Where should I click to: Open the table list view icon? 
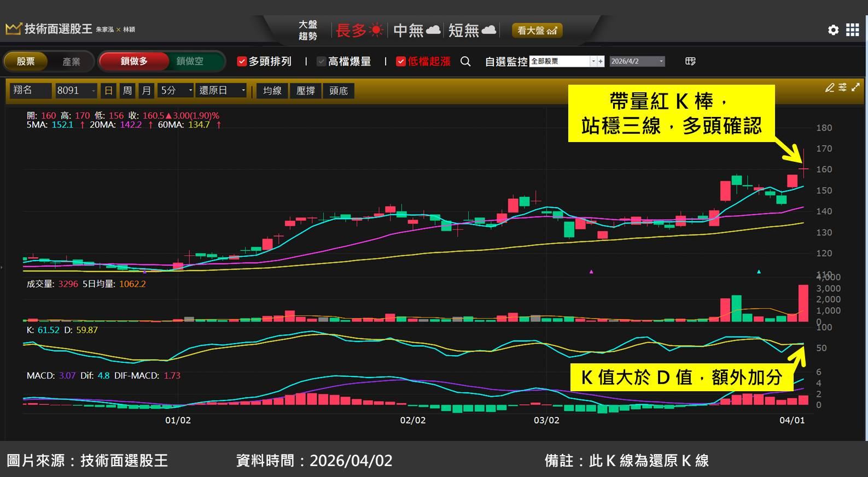[x=690, y=61]
